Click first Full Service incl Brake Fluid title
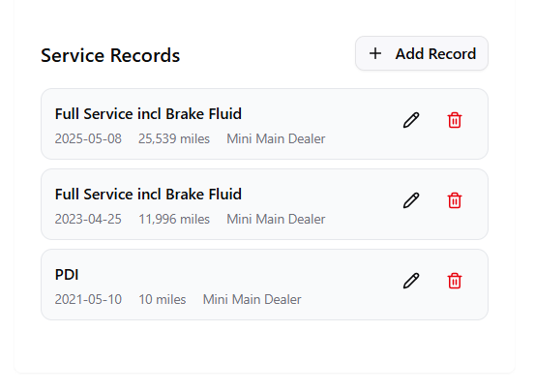 [148, 114]
